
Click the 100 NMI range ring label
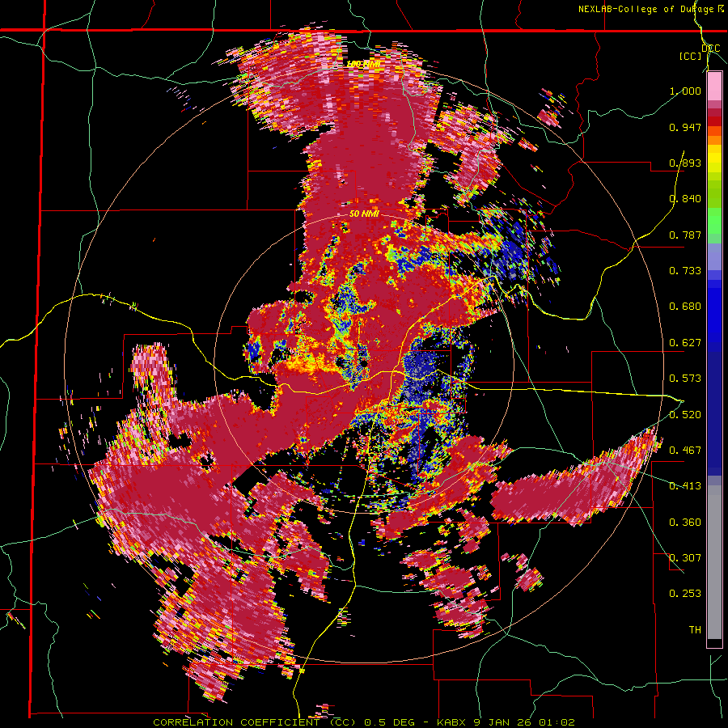363,64
